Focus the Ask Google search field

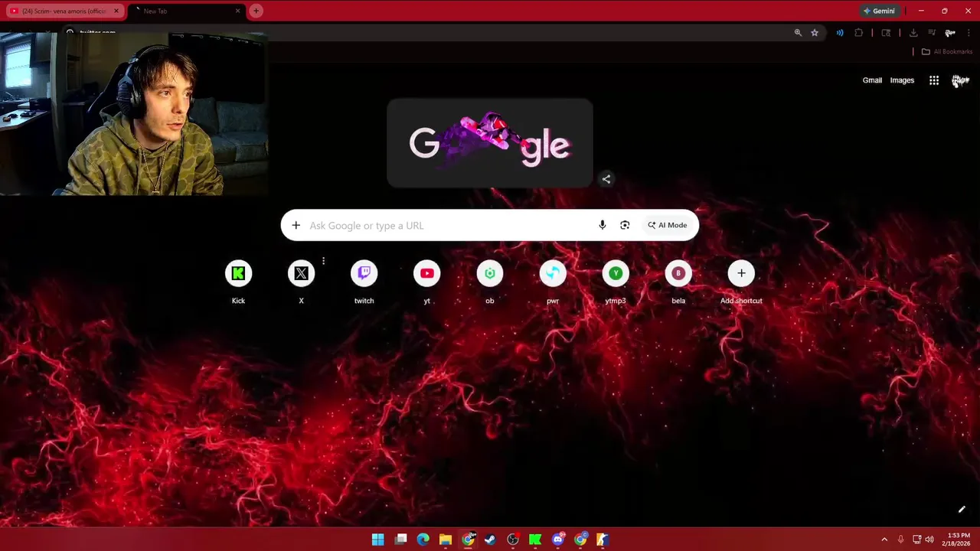pos(448,226)
